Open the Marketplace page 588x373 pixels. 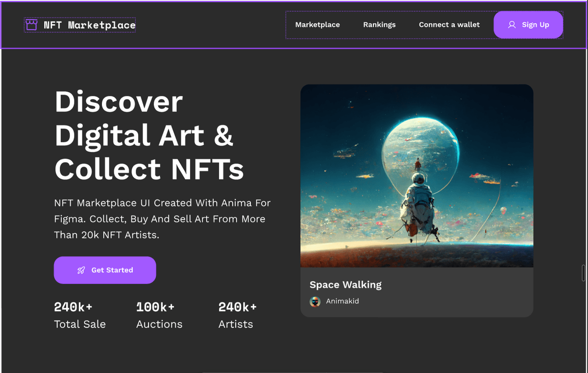click(317, 25)
